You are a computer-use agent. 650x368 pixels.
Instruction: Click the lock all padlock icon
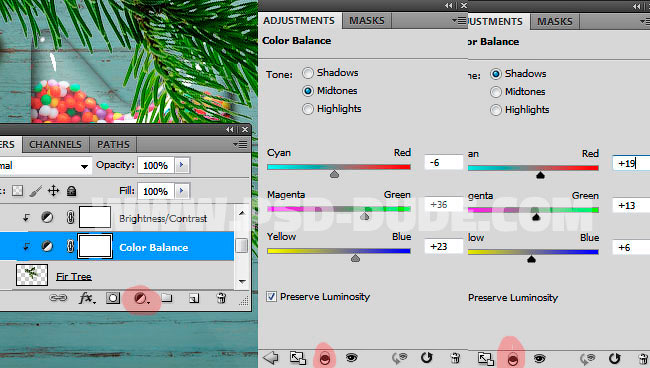(71, 191)
